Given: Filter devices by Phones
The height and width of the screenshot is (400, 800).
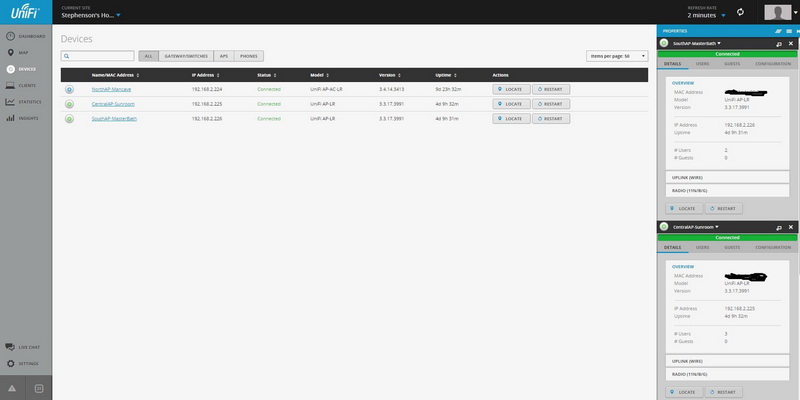Looking at the screenshot, I should click(249, 56).
